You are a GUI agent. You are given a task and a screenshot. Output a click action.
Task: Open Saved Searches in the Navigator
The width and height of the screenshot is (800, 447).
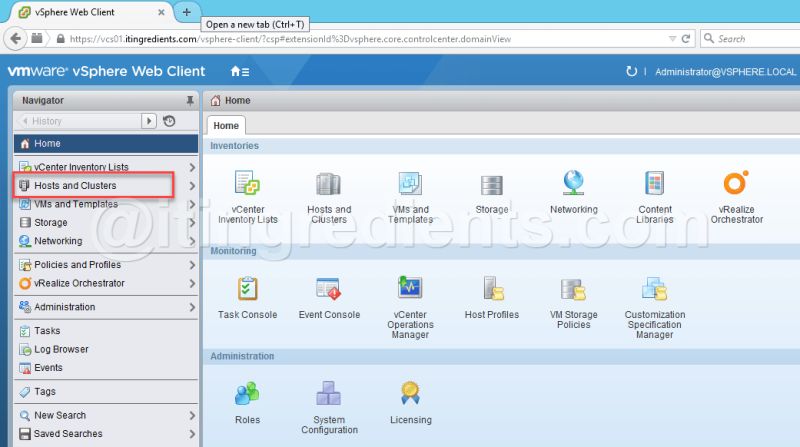106,434
